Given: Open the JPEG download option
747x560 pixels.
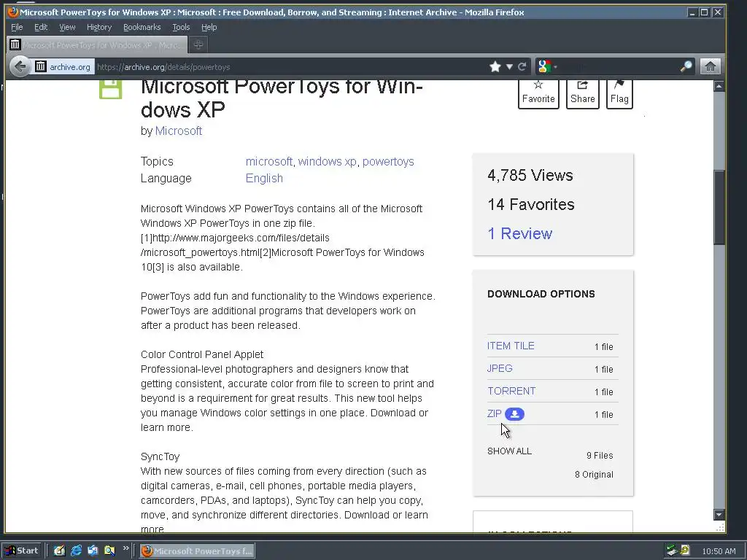Looking at the screenshot, I should [500, 368].
